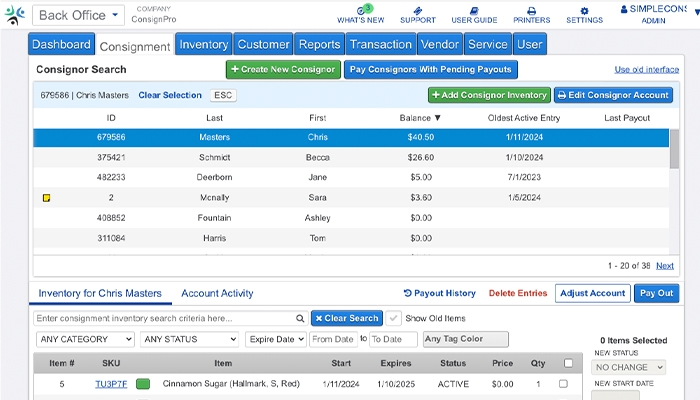
Task: Click the admin user profile icon
Action: 653,9
